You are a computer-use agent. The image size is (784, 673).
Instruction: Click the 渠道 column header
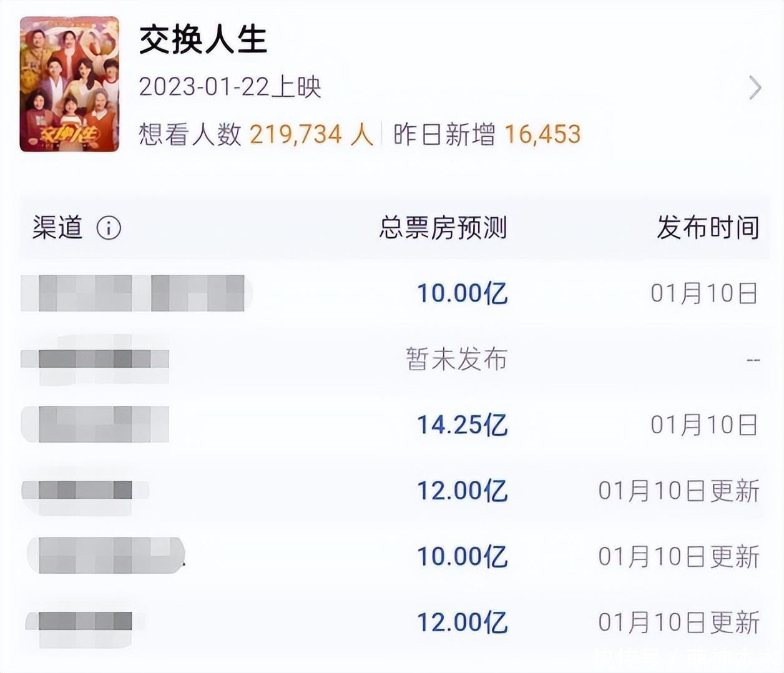57,228
